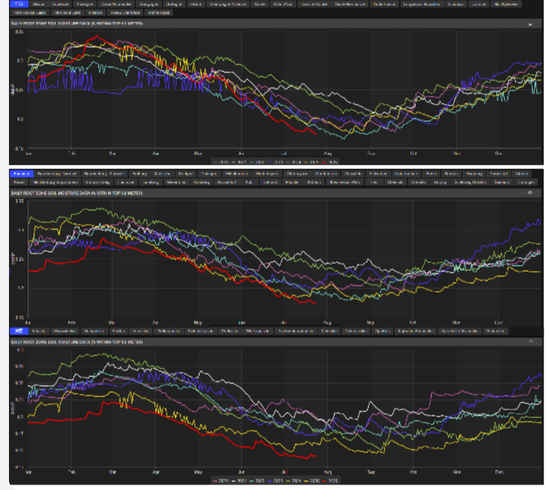550x490 pixels.
Task: Toggle the 2025 yellow series in bottom legend
Action: click(311, 481)
